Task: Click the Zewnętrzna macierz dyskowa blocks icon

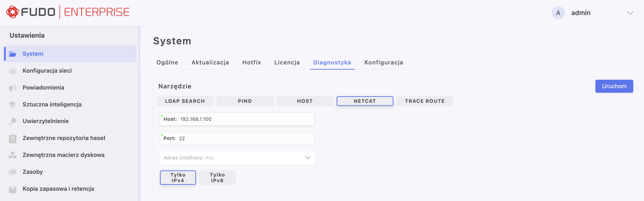Action: pos(13,155)
